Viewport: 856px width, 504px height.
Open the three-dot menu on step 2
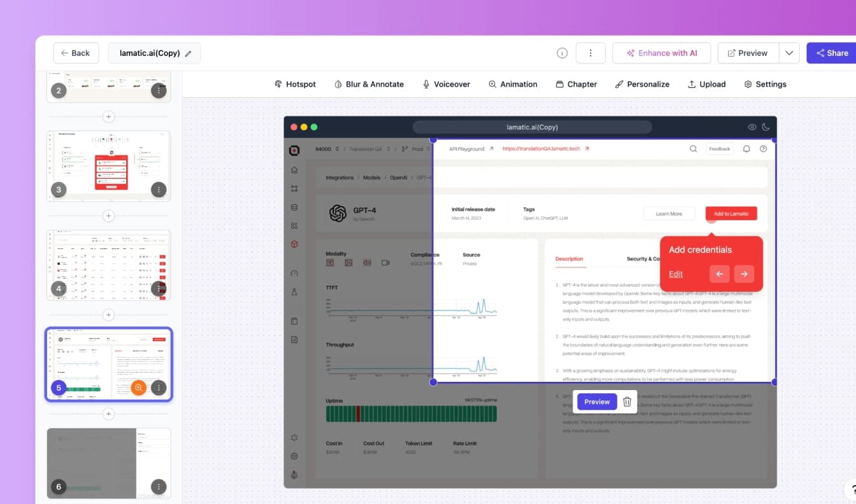[159, 90]
